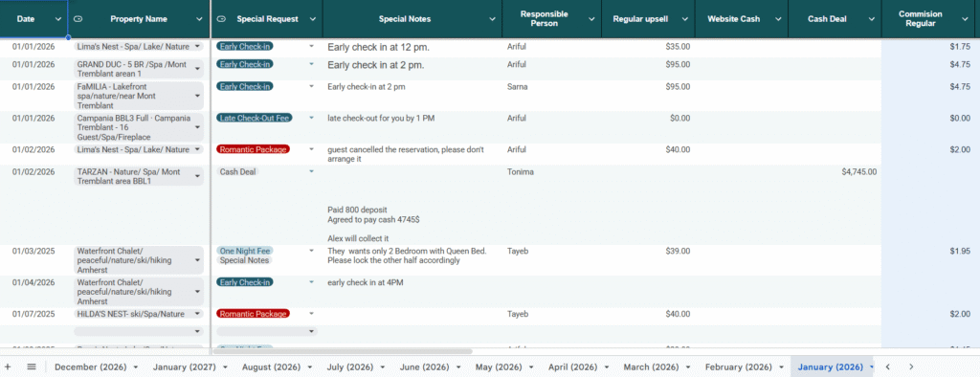Expand the Campania BBL3 Full property dropdown chip
This screenshot has height=377, width=980.
coord(197,127)
